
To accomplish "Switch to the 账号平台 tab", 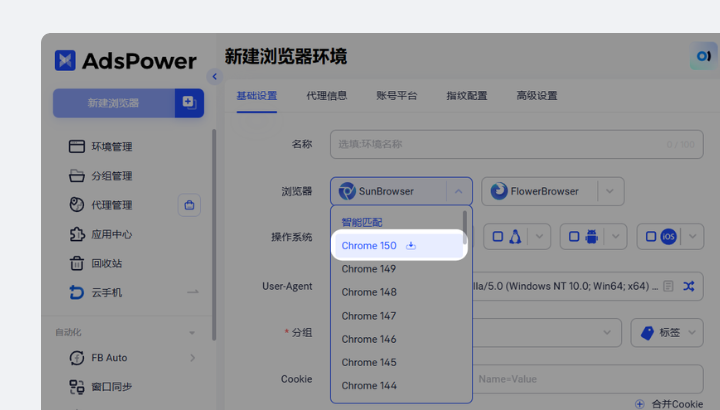I will tap(397, 95).
